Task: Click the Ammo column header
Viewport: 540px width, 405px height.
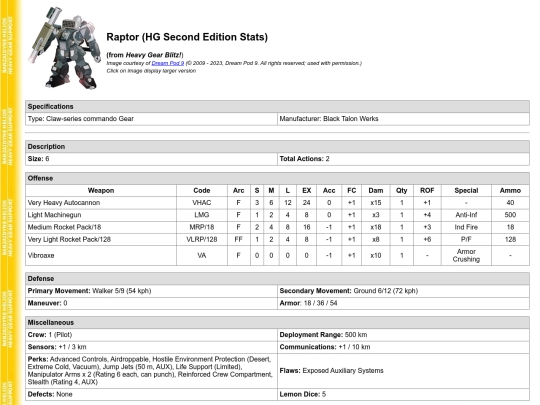Action: pyautogui.click(x=510, y=190)
